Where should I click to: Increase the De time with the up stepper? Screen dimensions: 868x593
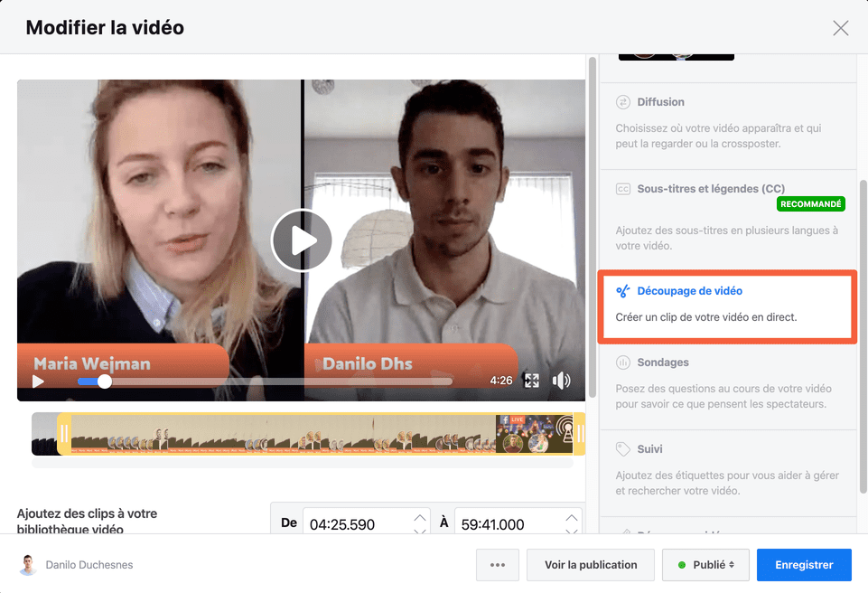(x=419, y=517)
